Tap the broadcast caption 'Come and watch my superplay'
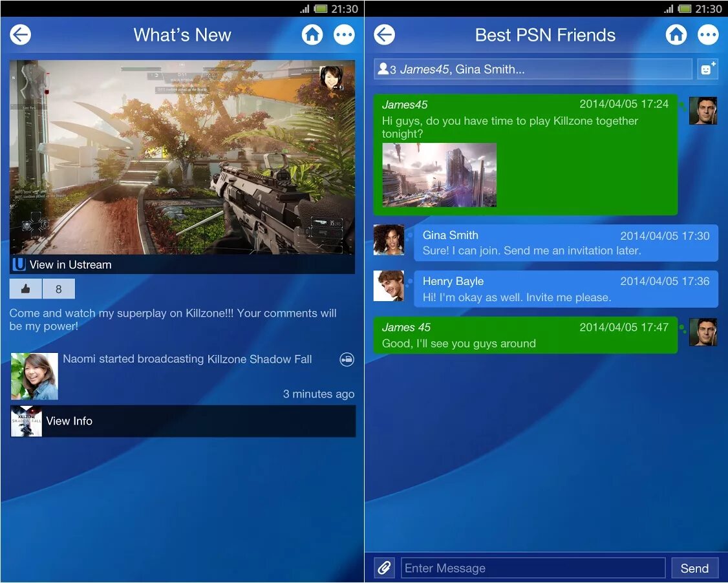728x583 pixels. pyautogui.click(x=173, y=319)
